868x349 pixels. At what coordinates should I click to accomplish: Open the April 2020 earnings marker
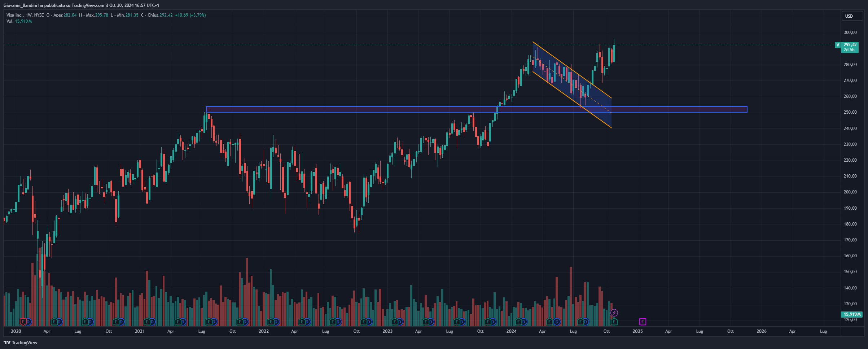pyautogui.click(x=54, y=322)
